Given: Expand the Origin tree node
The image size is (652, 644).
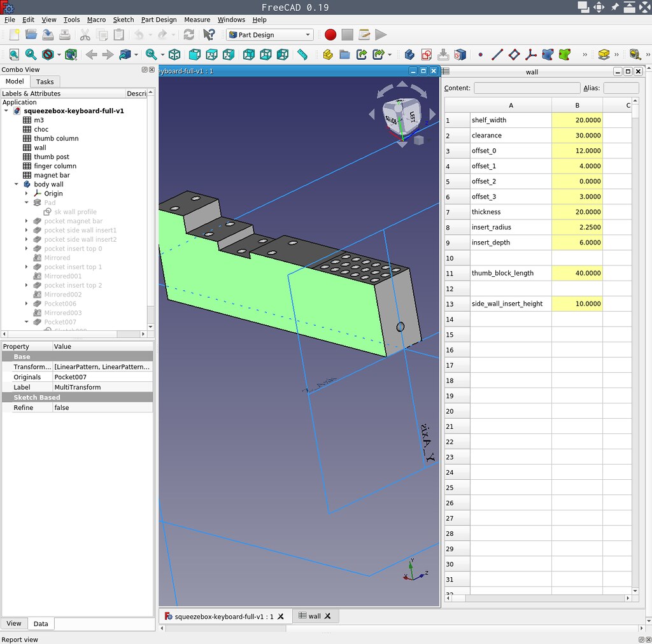Looking at the screenshot, I should coord(27,193).
